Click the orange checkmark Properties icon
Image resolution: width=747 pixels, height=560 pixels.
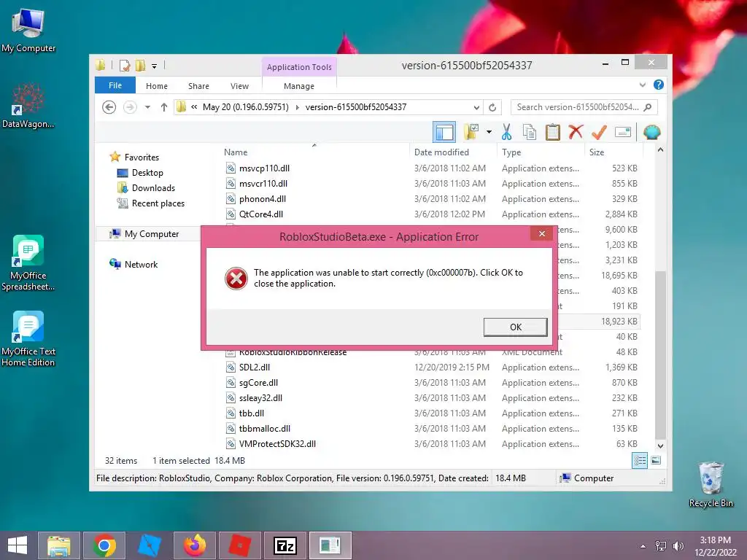click(x=599, y=132)
